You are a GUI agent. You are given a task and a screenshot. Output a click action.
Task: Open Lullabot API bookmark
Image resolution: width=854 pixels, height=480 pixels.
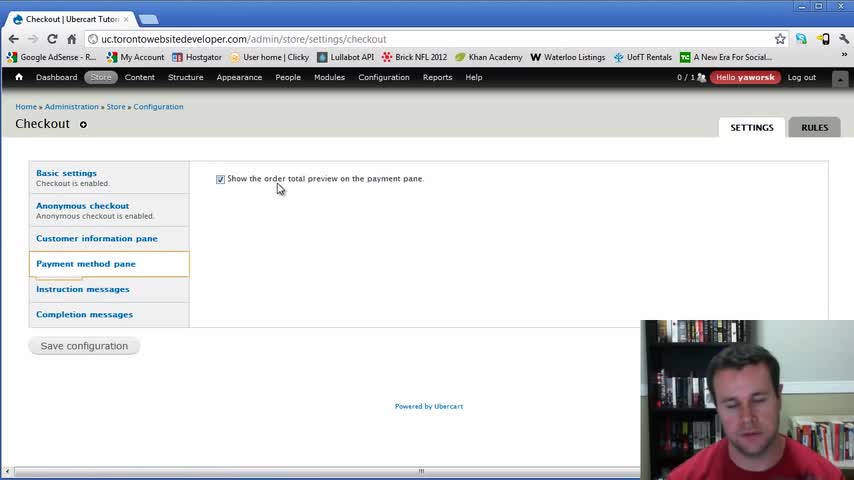[x=346, y=57]
